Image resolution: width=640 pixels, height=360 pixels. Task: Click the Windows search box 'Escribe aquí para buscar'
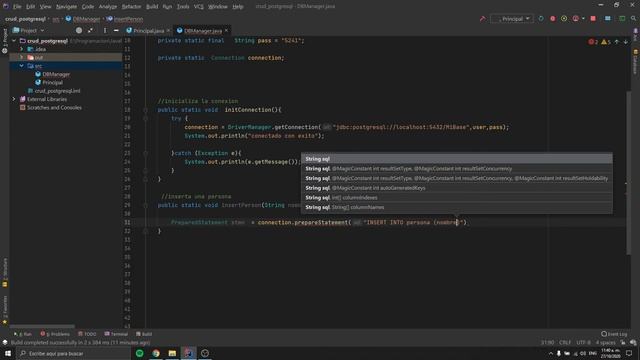pyautogui.click(x=73, y=353)
